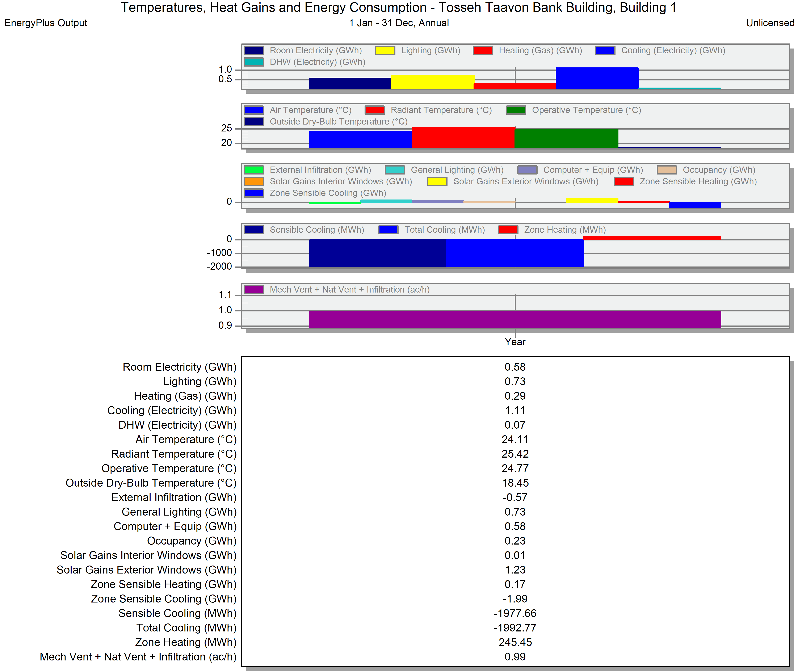Click the Mech Vent purple legend swatch
Screen dimensions: 798x672
pyautogui.click(x=254, y=290)
